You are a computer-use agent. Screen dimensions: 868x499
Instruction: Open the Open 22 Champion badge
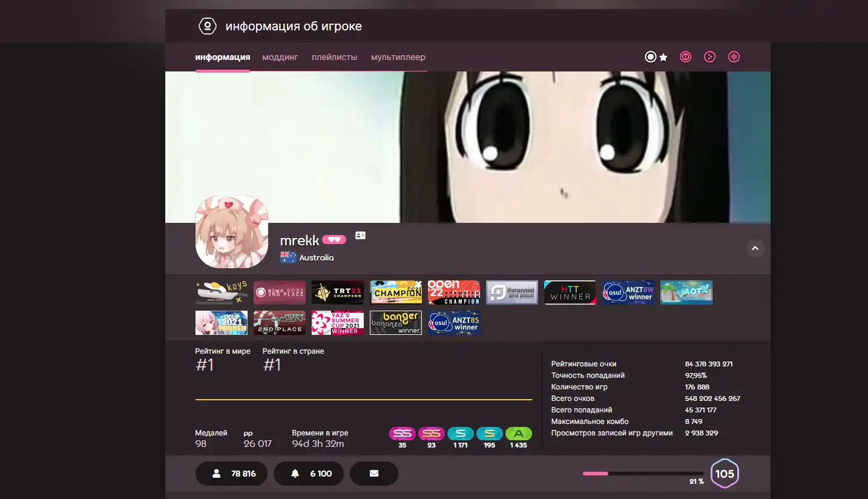(454, 292)
